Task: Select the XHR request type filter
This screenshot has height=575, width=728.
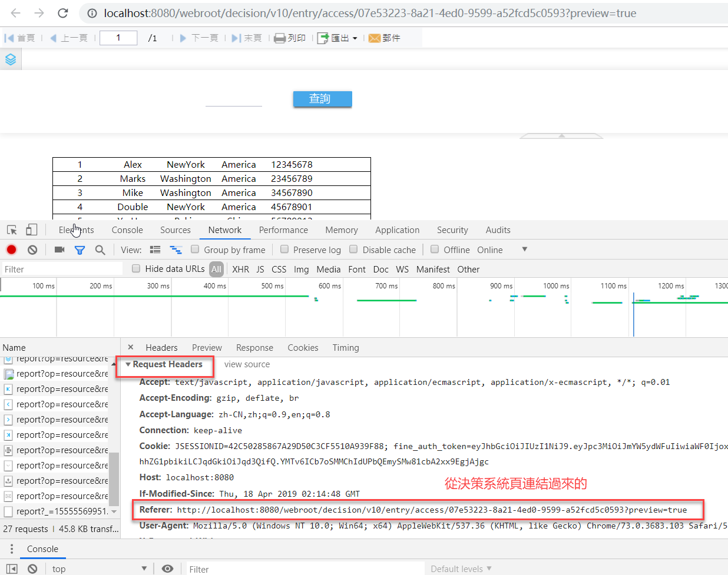Action: (x=240, y=269)
